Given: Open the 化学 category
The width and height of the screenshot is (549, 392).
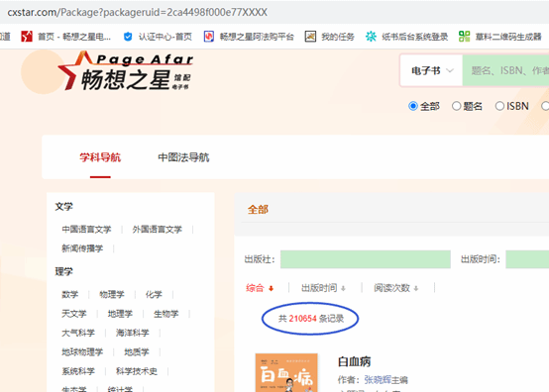Looking at the screenshot, I should [x=154, y=294].
